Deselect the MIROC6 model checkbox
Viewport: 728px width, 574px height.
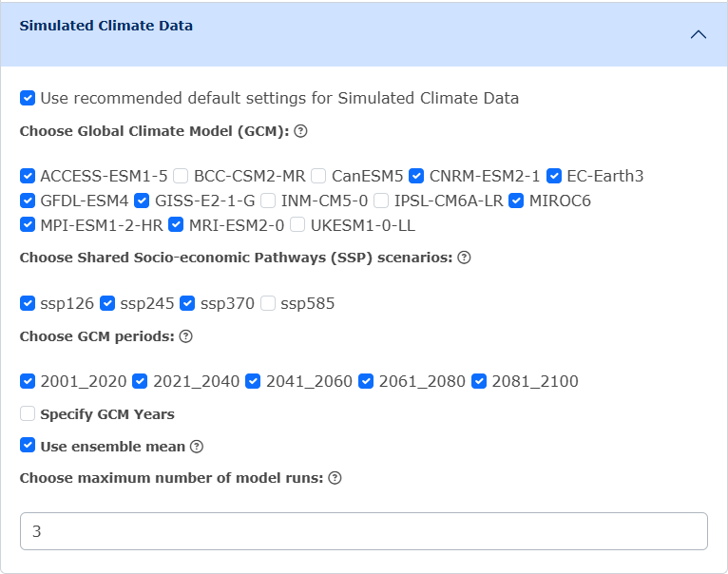[516, 201]
